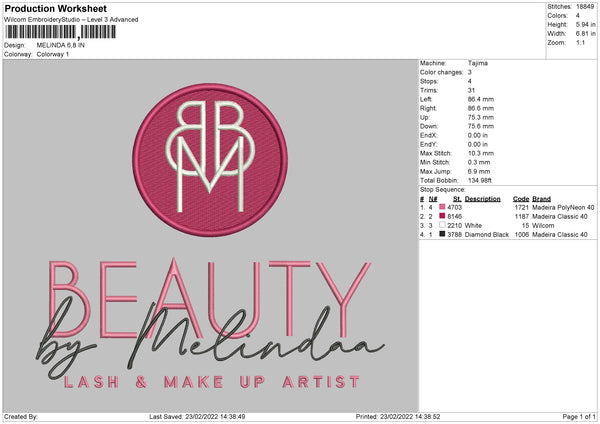The height and width of the screenshot is (424, 600).
Task: Click the 'Code' column header
Action: (x=521, y=199)
